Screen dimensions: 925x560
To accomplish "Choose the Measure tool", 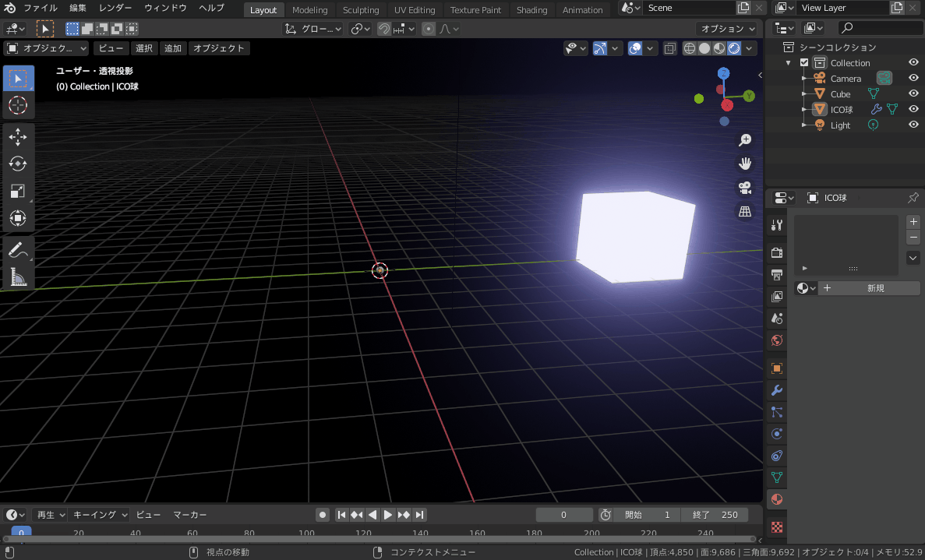I will click(x=18, y=276).
